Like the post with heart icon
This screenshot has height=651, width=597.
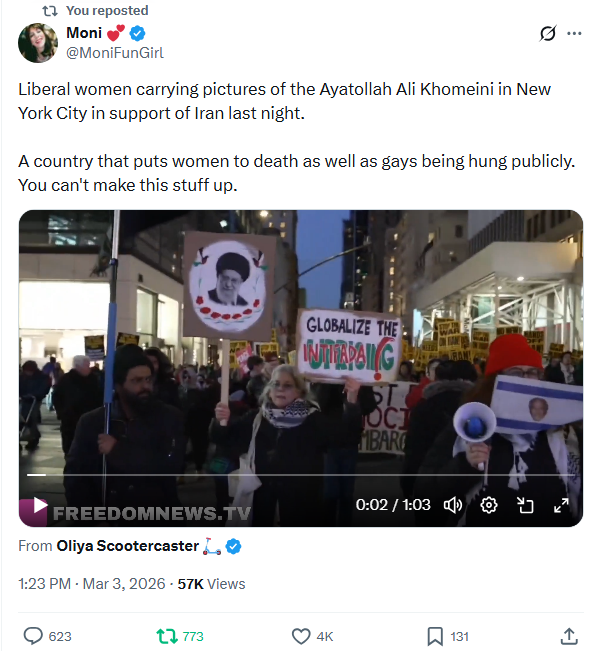pyautogui.click(x=301, y=636)
